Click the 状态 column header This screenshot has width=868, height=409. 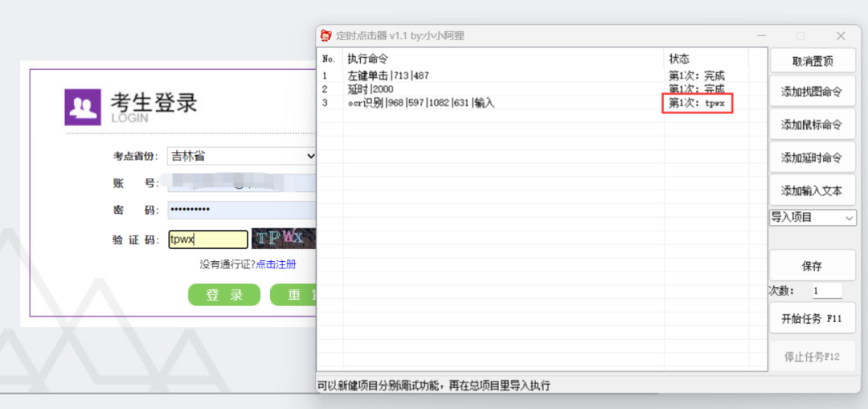click(x=679, y=59)
